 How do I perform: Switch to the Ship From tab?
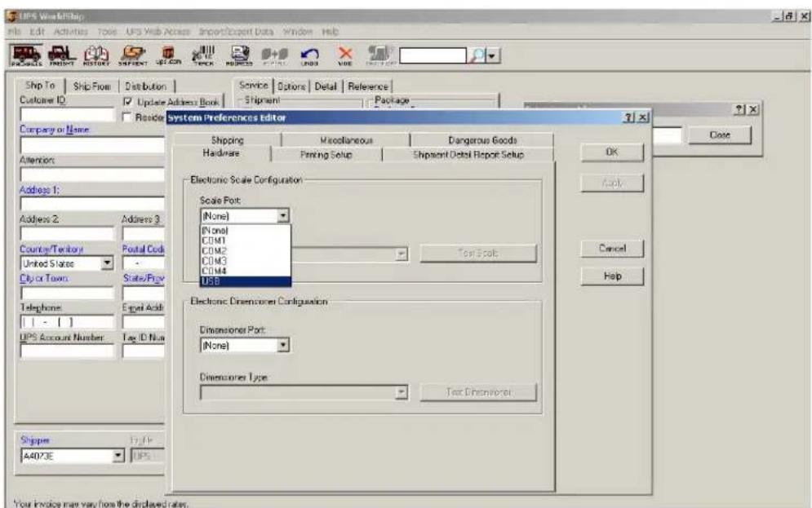click(91, 86)
